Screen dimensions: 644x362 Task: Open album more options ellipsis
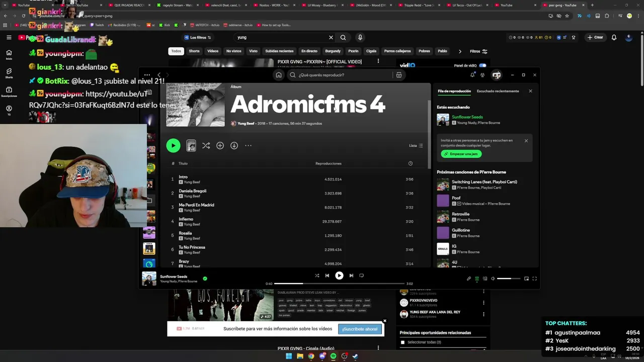[x=248, y=145]
